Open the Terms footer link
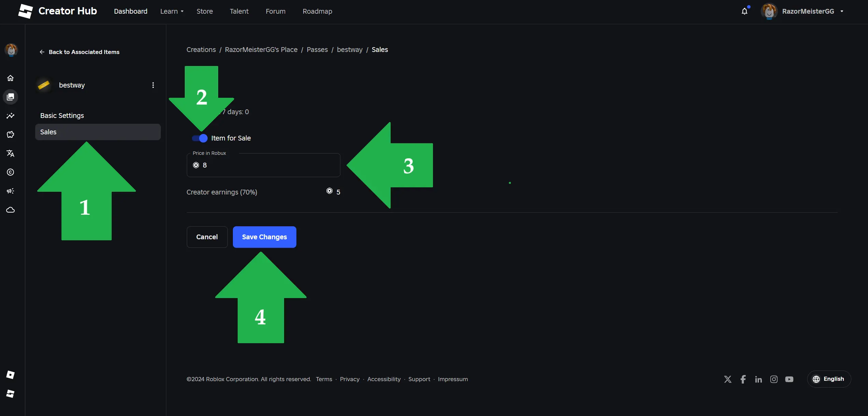This screenshot has height=416, width=868. coord(324,379)
